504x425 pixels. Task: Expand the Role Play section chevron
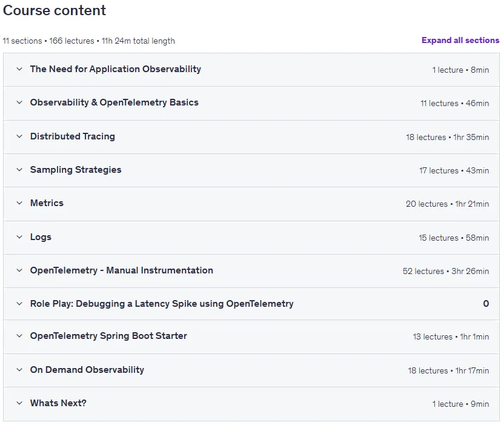[x=19, y=303]
